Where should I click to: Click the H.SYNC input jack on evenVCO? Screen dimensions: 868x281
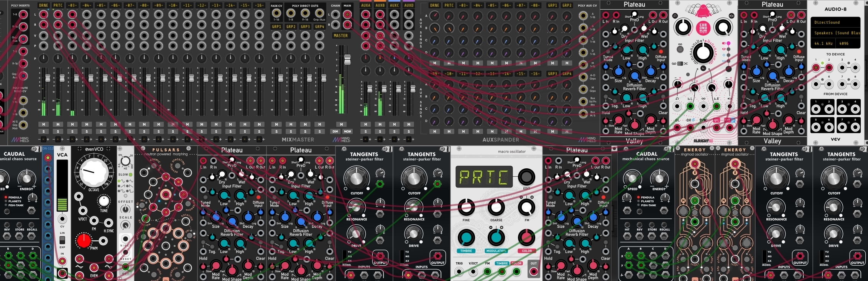[109, 223]
